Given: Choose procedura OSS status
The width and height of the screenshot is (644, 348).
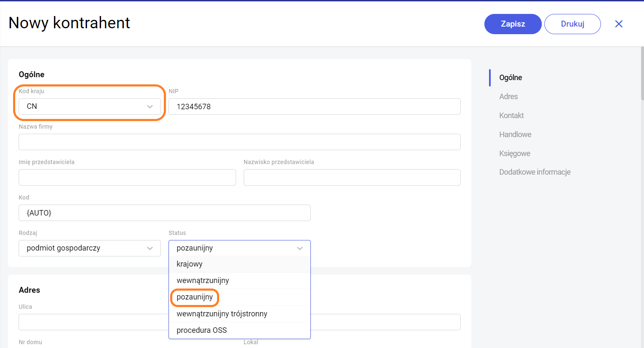Looking at the screenshot, I should point(201,330).
